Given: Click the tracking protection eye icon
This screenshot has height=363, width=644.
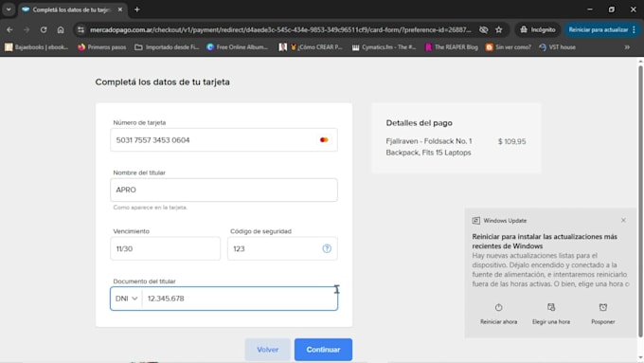Looking at the screenshot, I should (x=483, y=29).
